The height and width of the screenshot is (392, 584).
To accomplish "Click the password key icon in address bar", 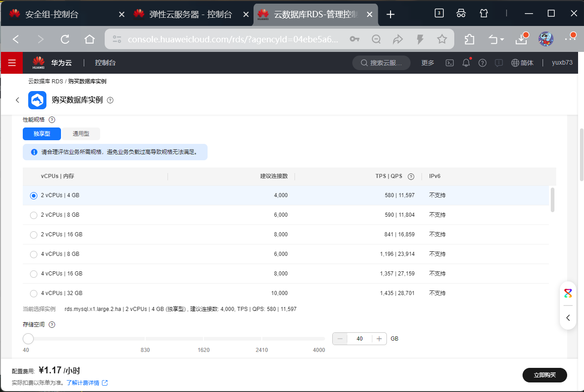I will tap(355, 39).
